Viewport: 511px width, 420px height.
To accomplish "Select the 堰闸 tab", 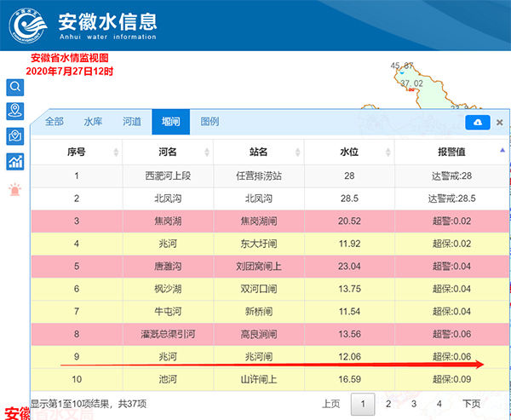I will tap(171, 122).
